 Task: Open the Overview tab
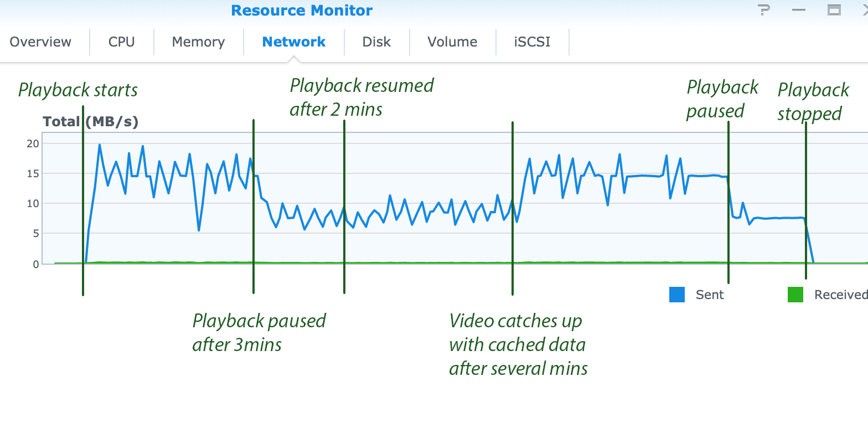40,42
